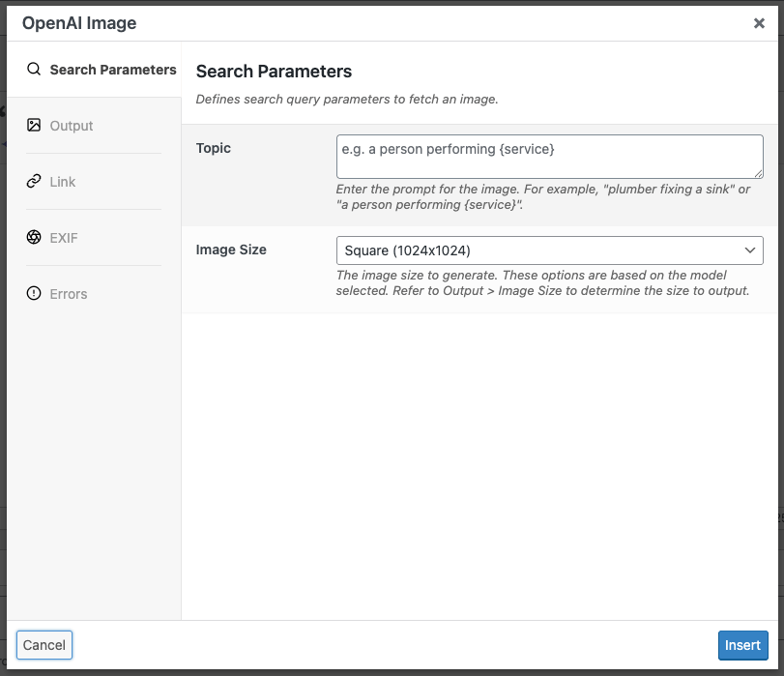This screenshot has width=784, height=676.
Task: Click the Topic label
Action: click(x=213, y=148)
